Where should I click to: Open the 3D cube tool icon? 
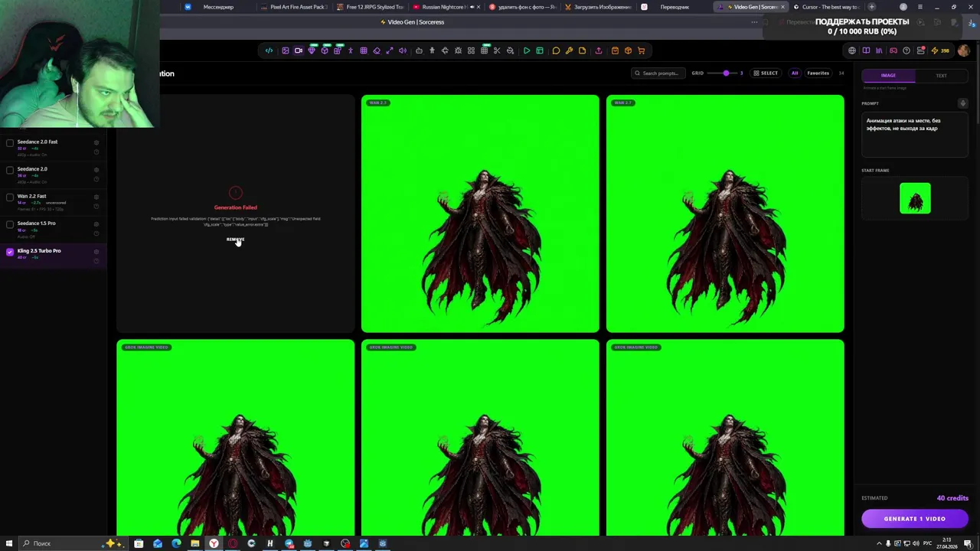pyautogui.click(x=325, y=51)
